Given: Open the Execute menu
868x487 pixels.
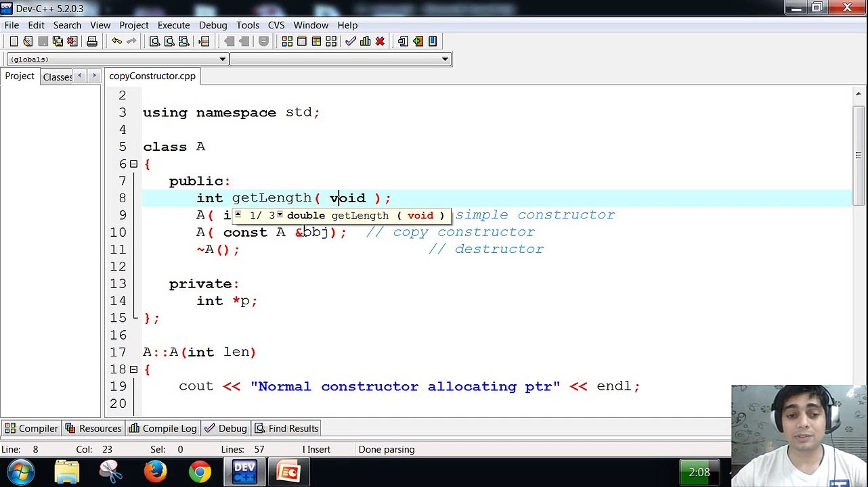Looking at the screenshot, I should [173, 25].
